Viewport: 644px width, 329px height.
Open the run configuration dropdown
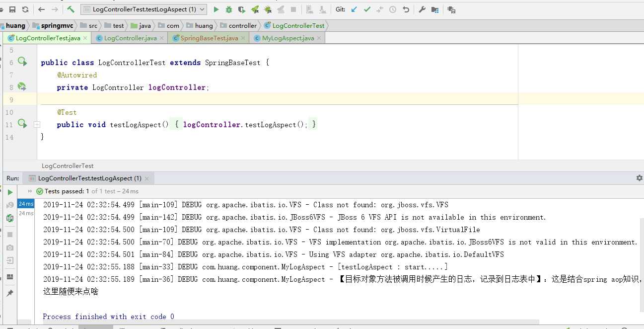pyautogui.click(x=143, y=9)
